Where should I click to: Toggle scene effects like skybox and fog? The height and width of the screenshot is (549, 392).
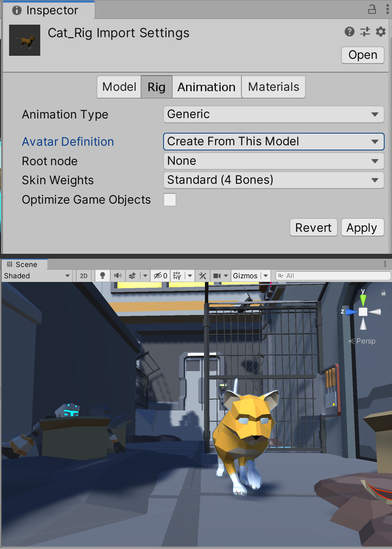pyautogui.click(x=132, y=276)
